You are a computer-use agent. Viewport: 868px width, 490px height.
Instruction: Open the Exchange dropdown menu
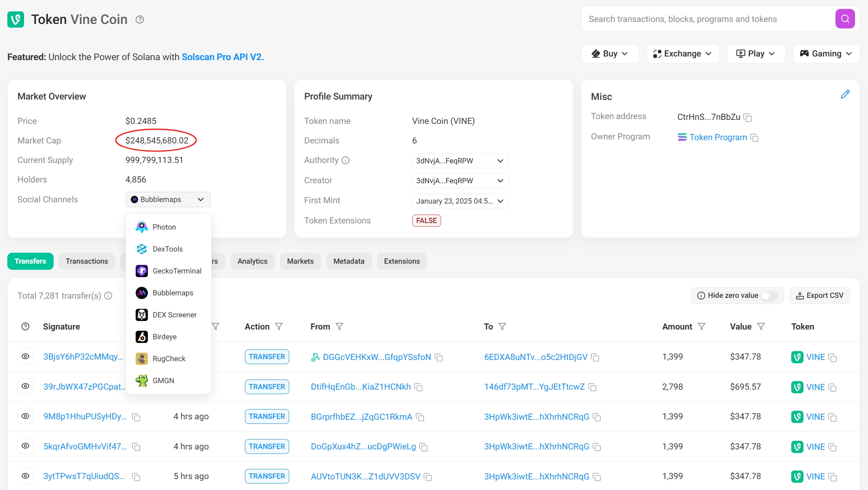coord(682,54)
